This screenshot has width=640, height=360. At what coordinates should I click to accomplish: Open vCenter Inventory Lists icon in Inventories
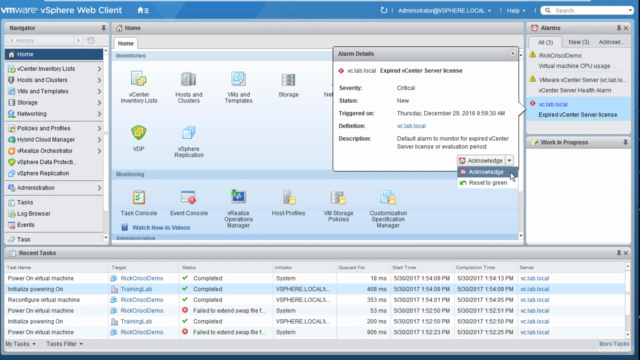pyautogui.click(x=139, y=79)
